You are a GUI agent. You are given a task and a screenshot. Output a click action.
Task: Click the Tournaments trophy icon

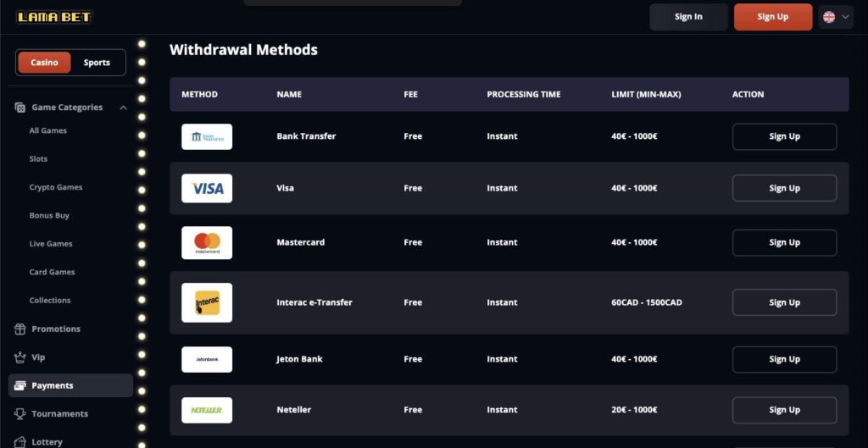(20, 414)
